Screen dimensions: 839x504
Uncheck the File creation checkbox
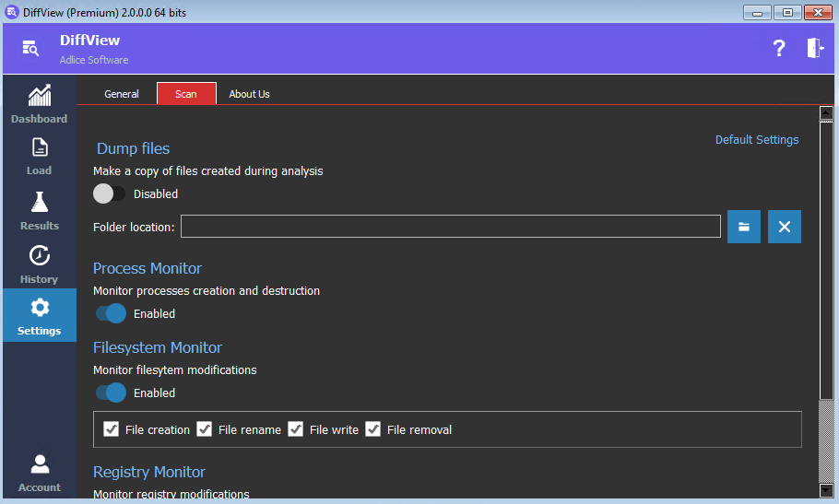coord(112,429)
